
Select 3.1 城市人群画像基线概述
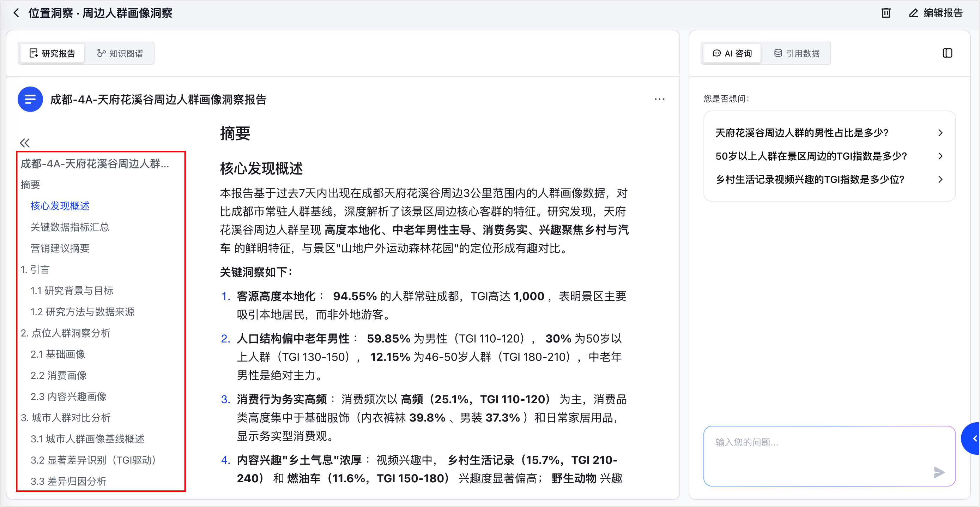click(87, 439)
